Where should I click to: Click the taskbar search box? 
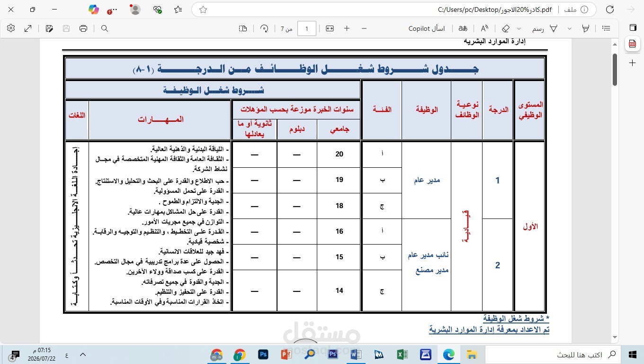[553, 354]
